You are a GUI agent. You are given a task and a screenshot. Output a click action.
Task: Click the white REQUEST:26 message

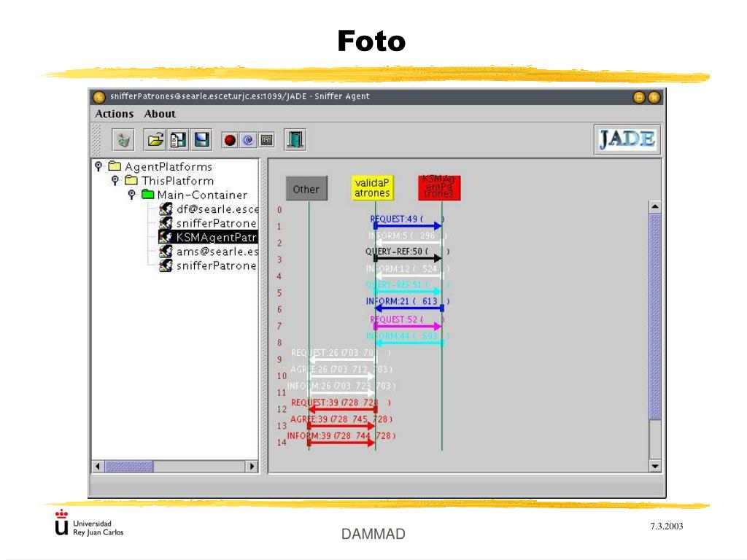(x=342, y=359)
